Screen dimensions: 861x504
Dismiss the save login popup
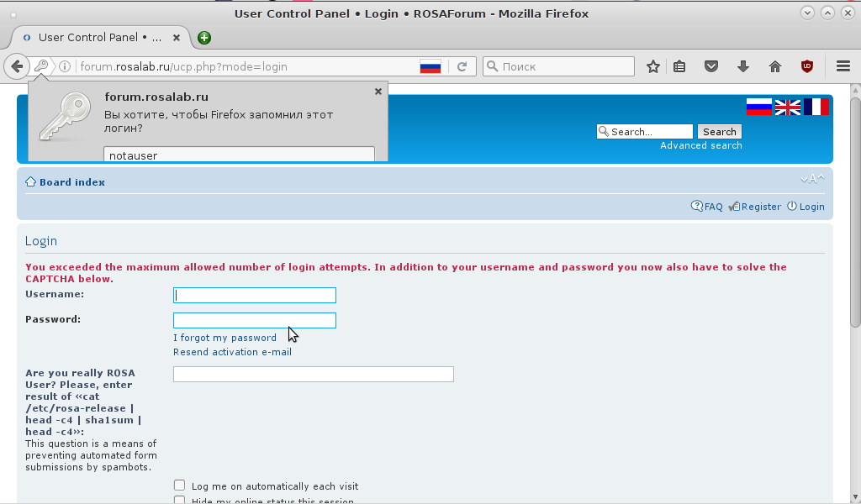tap(378, 92)
